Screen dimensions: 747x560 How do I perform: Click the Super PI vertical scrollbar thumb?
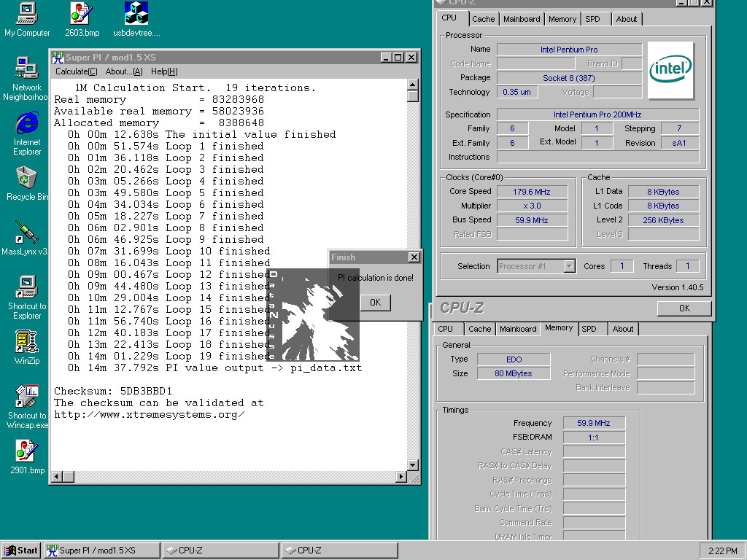click(x=413, y=96)
